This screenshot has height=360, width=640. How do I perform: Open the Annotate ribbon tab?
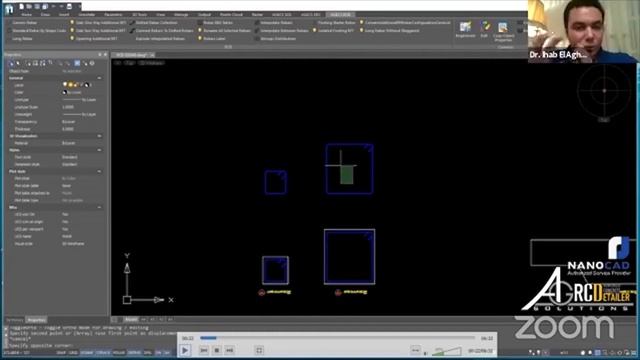87,15
